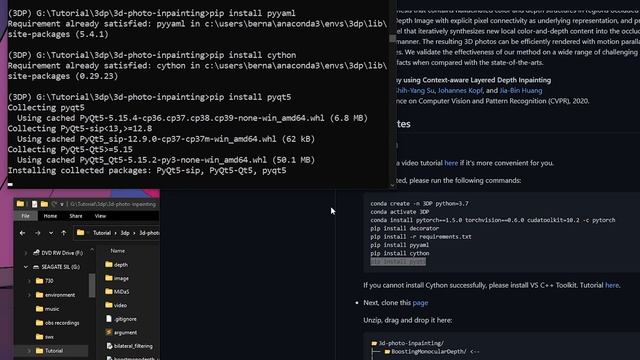The width and height of the screenshot is (640, 360).
Task: Select the music folder in the tree
Action: point(52,309)
